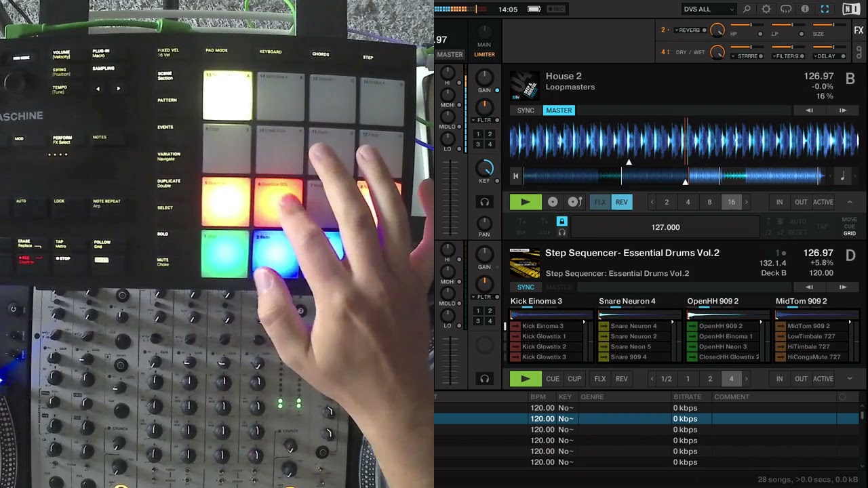Toggle Deck B loop ACTIVE button
The height and width of the screenshot is (488, 868).
(823, 202)
